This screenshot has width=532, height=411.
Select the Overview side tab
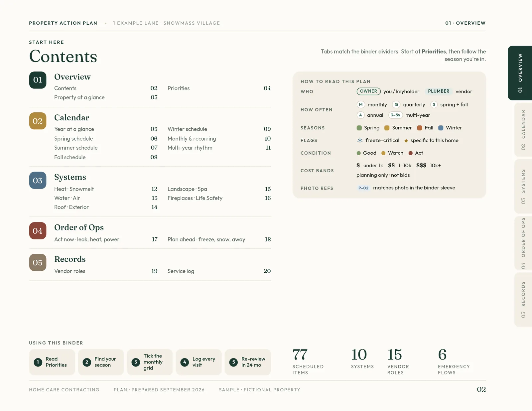(520, 73)
